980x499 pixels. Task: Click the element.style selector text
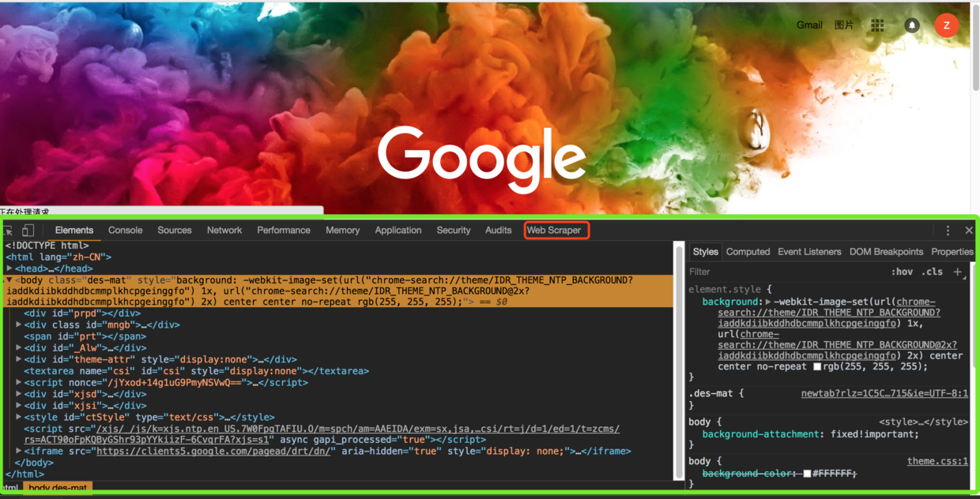725,290
